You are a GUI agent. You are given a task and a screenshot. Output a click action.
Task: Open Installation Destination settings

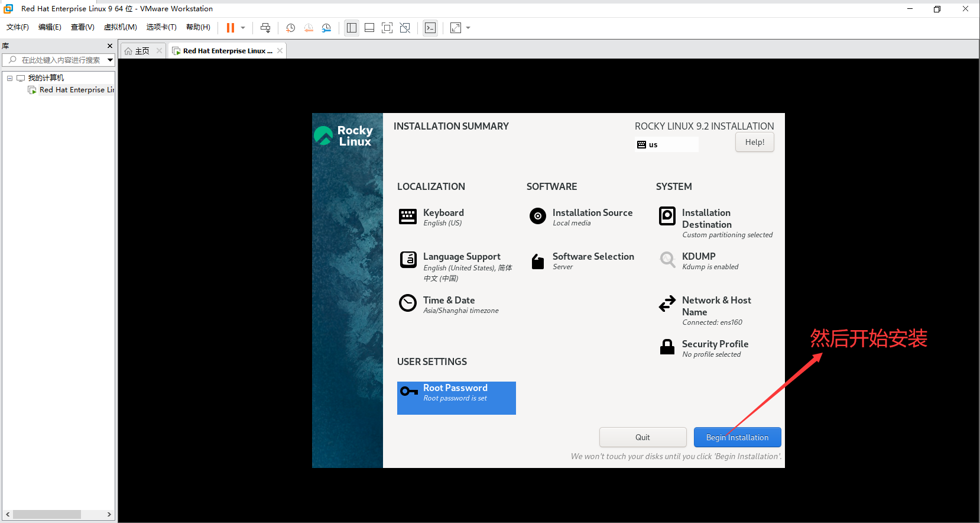pyautogui.click(x=715, y=223)
